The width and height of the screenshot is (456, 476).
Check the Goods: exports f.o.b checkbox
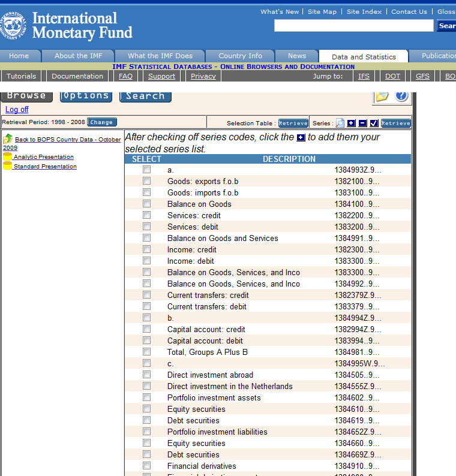(146, 181)
